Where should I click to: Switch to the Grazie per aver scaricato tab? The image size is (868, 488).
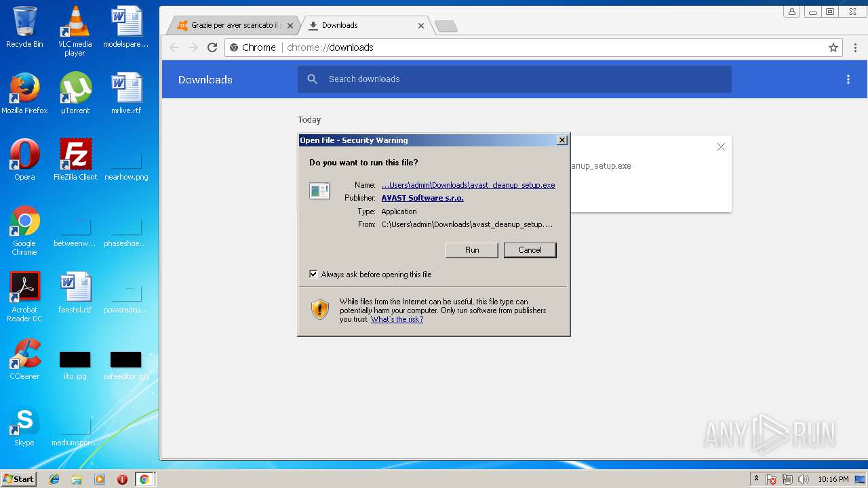(x=235, y=25)
